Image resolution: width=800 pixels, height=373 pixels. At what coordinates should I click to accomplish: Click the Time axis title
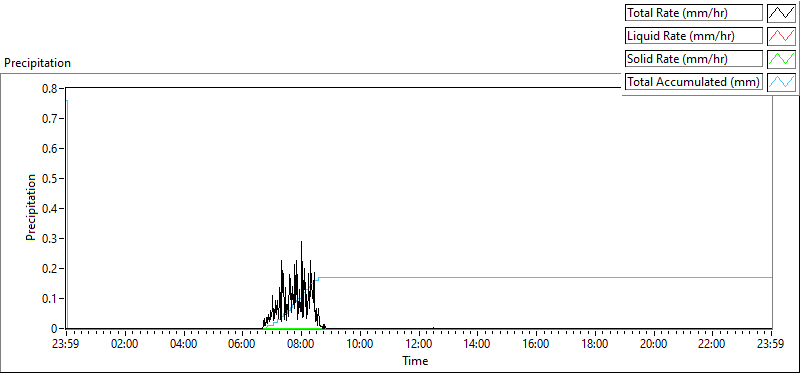point(415,361)
